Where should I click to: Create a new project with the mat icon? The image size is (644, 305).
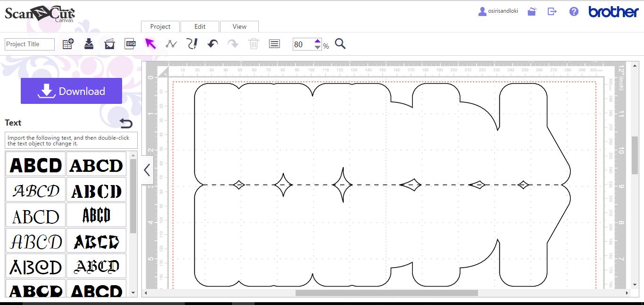[67, 43]
